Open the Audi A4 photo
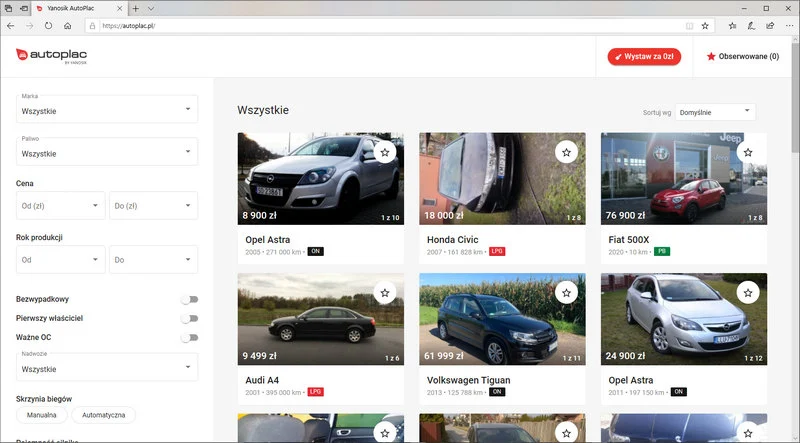Screen dimensions: 800x443 tap(320, 319)
